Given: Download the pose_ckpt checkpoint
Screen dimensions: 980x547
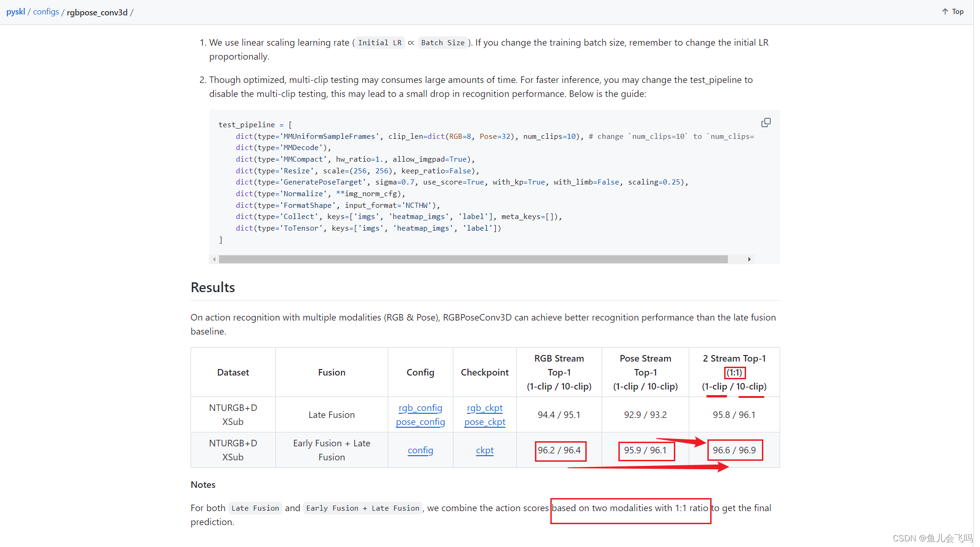Looking at the screenshot, I should coord(484,422).
